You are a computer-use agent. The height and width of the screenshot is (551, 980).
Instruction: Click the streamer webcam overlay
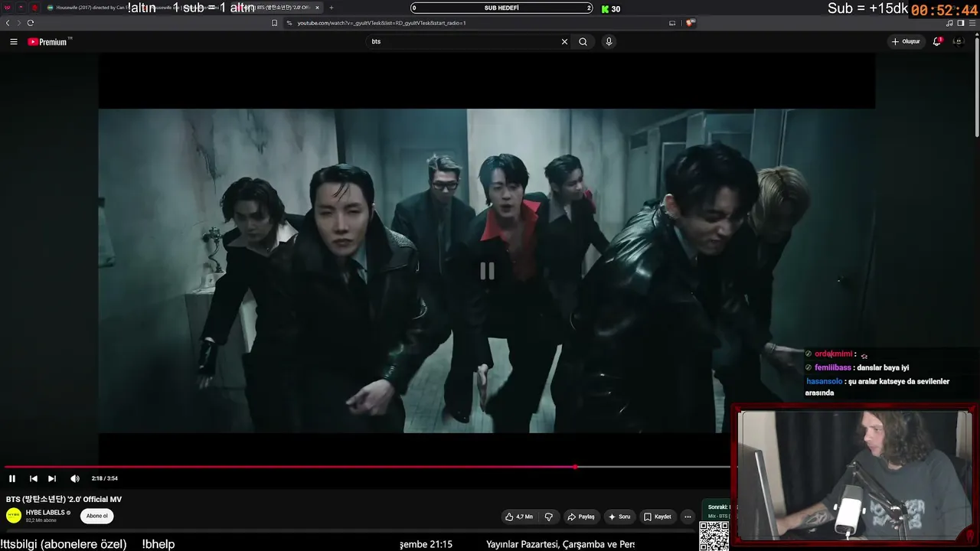pyautogui.click(x=854, y=476)
